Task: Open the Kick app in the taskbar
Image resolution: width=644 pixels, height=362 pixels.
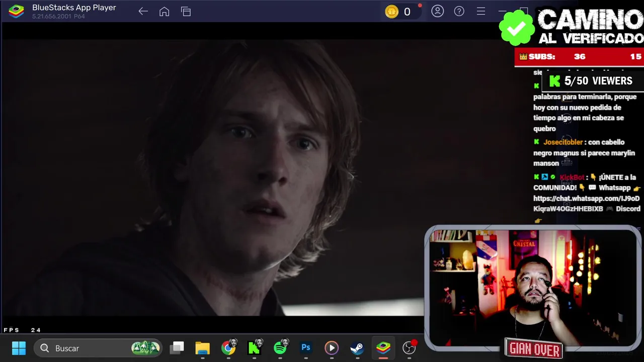Action: [254, 347]
